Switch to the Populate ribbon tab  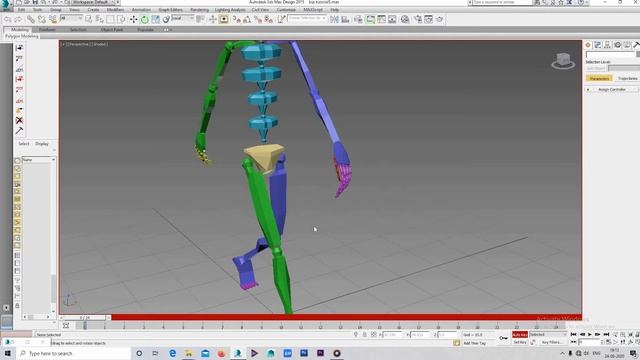[x=145, y=30]
